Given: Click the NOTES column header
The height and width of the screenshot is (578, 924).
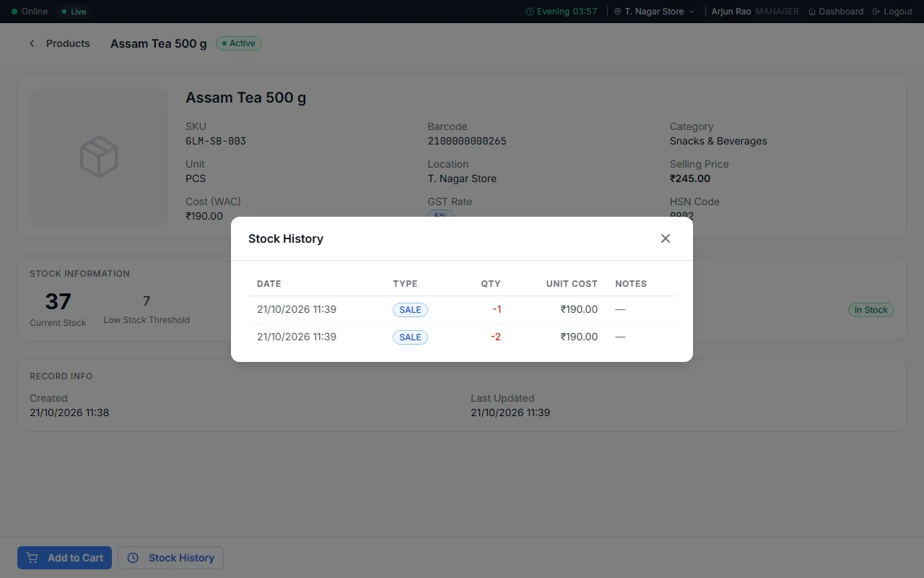Looking at the screenshot, I should click(631, 284).
